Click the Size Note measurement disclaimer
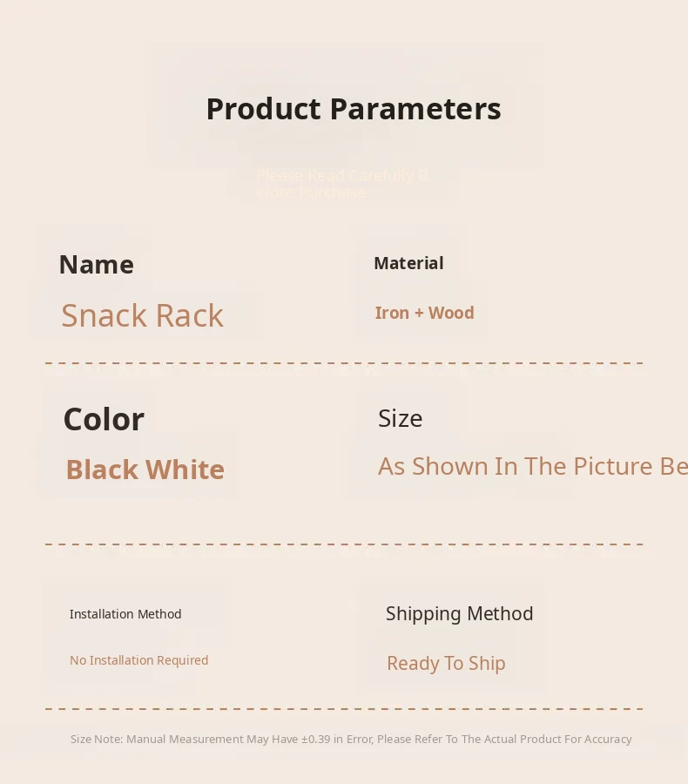This screenshot has height=784, width=688. coord(351,739)
